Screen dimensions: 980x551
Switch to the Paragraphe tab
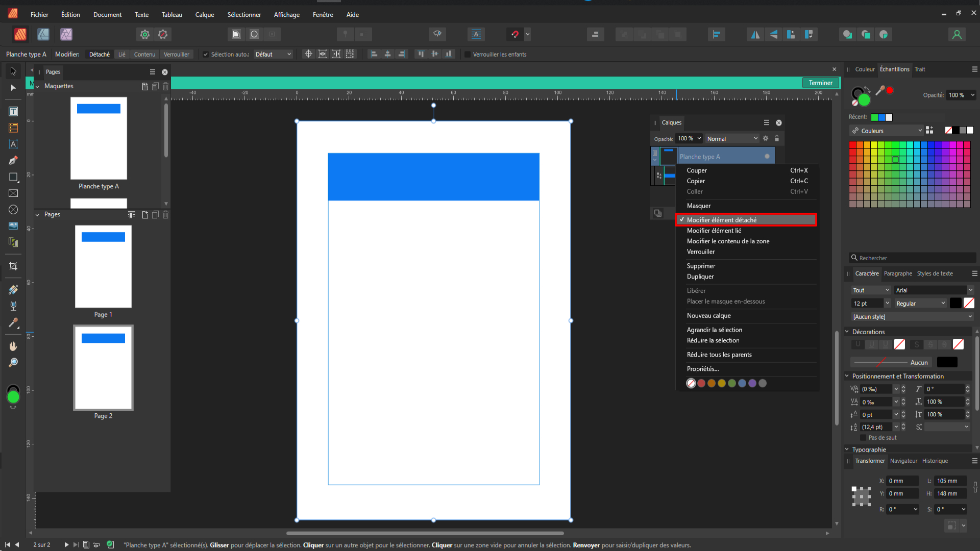[898, 273]
